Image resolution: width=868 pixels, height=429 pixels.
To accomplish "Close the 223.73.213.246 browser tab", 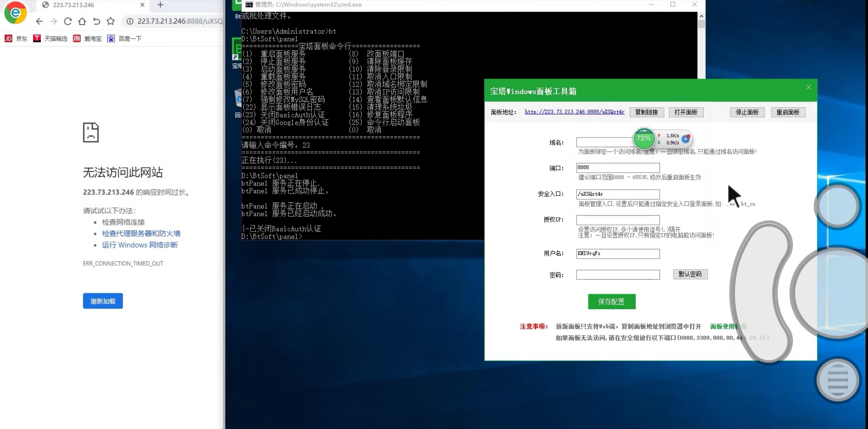I will (142, 5).
